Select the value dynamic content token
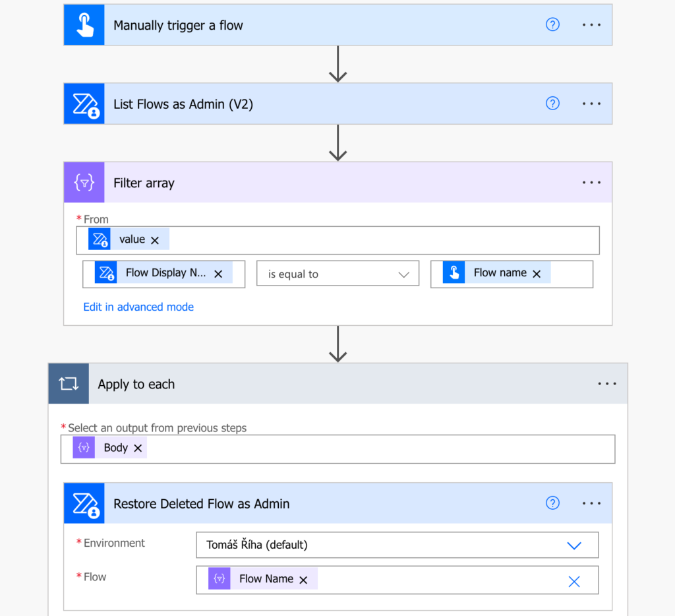The width and height of the screenshot is (675, 616). click(x=129, y=239)
